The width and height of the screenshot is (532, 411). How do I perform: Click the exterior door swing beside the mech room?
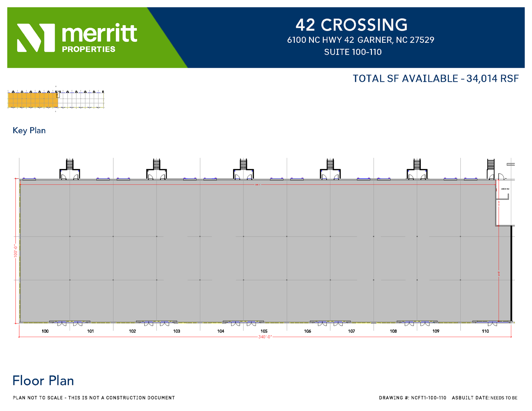tap(501, 177)
